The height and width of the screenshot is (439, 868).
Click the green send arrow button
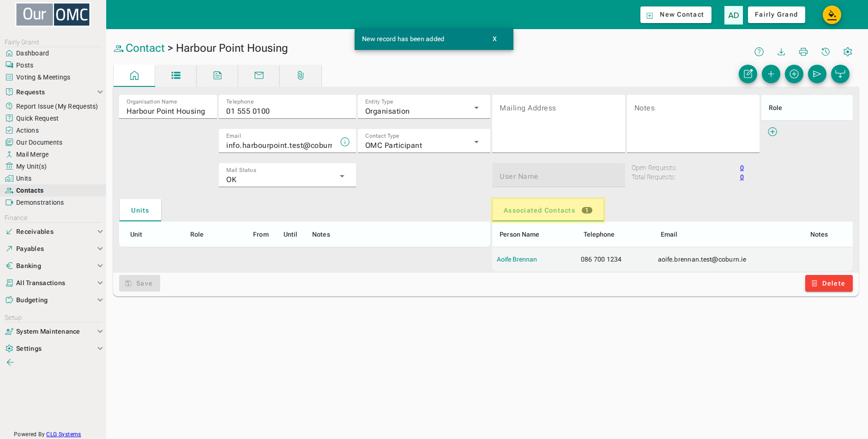817,74
